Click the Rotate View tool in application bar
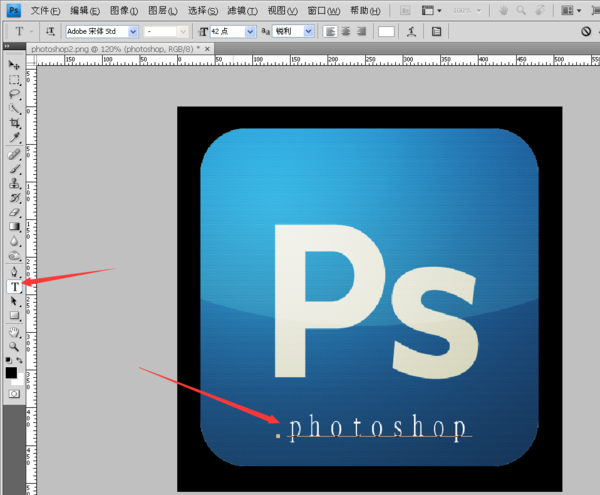Viewport: 600px width, 495px height. [540, 10]
